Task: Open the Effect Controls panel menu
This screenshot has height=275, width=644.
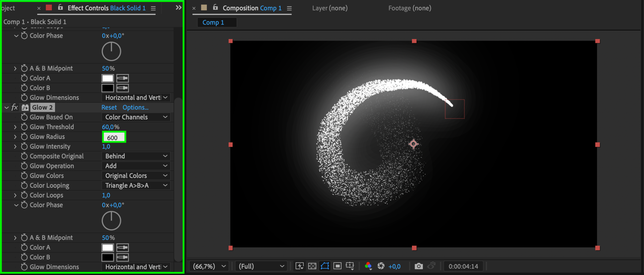Action: (x=153, y=9)
